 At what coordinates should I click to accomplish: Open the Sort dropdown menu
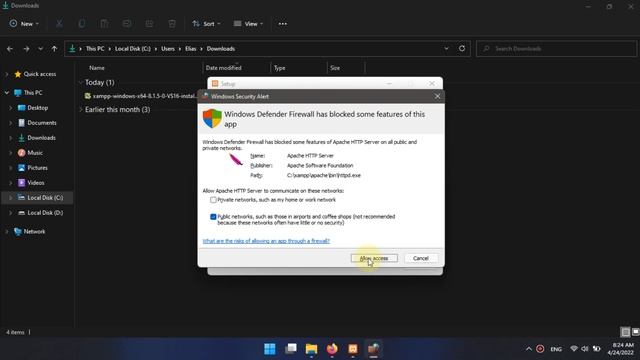[x=207, y=24]
